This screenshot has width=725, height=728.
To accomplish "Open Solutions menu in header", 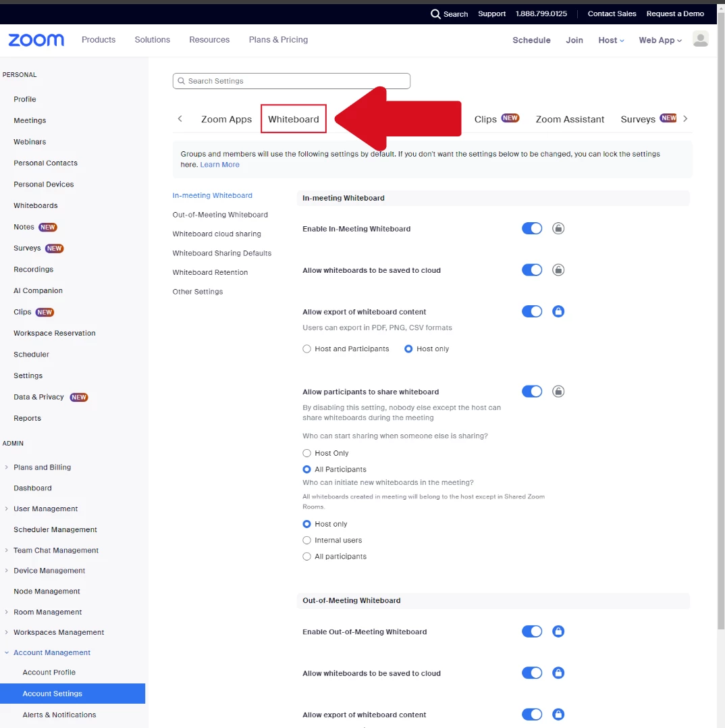I will (x=153, y=40).
